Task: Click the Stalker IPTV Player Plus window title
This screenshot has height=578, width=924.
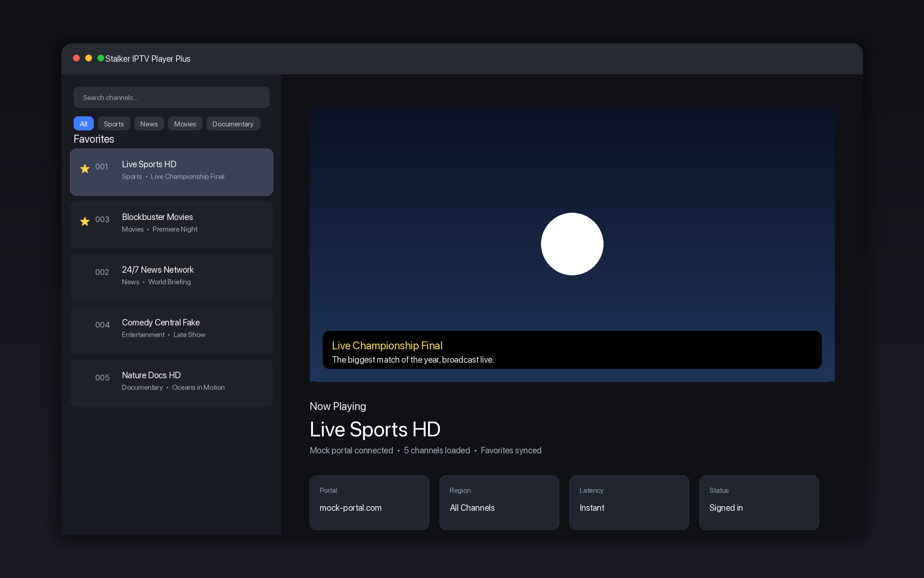Action: pyautogui.click(x=148, y=59)
